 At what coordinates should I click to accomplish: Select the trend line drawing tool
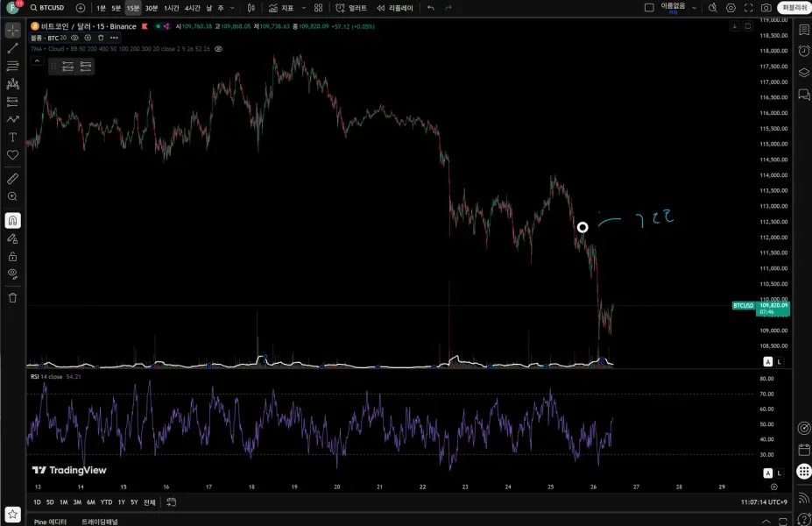[x=12, y=48]
